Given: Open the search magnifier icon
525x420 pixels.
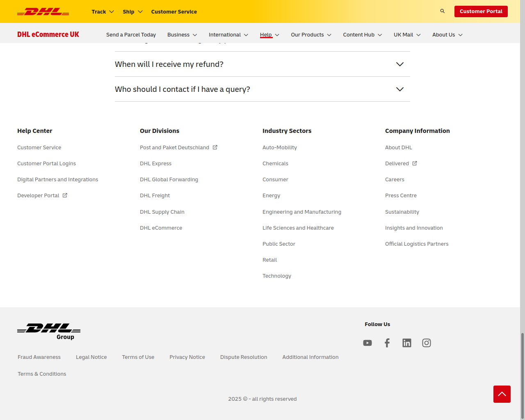Looking at the screenshot, I should pos(443,11).
